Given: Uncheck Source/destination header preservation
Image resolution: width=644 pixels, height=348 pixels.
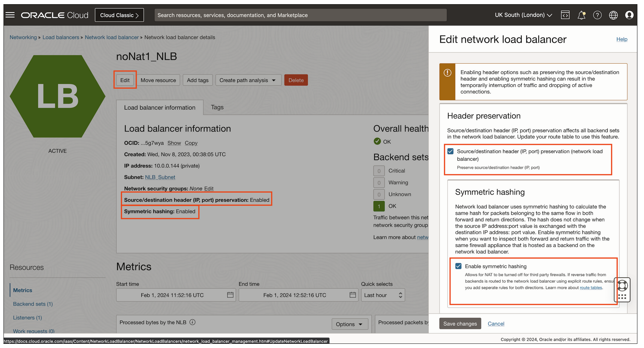Looking at the screenshot, I should pyautogui.click(x=451, y=151).
